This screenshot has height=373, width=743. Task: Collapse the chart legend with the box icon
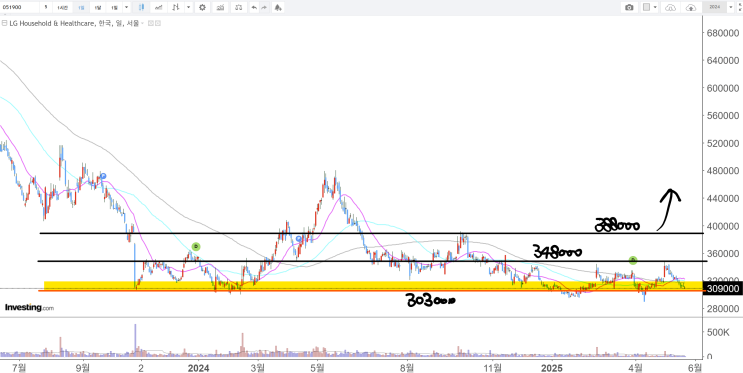(4, 23)
